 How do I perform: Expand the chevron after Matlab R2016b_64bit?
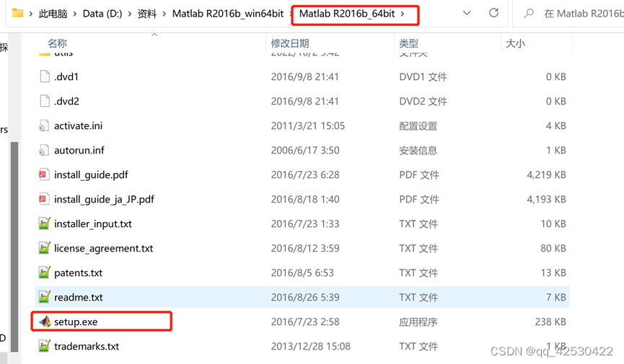(403, 14)
